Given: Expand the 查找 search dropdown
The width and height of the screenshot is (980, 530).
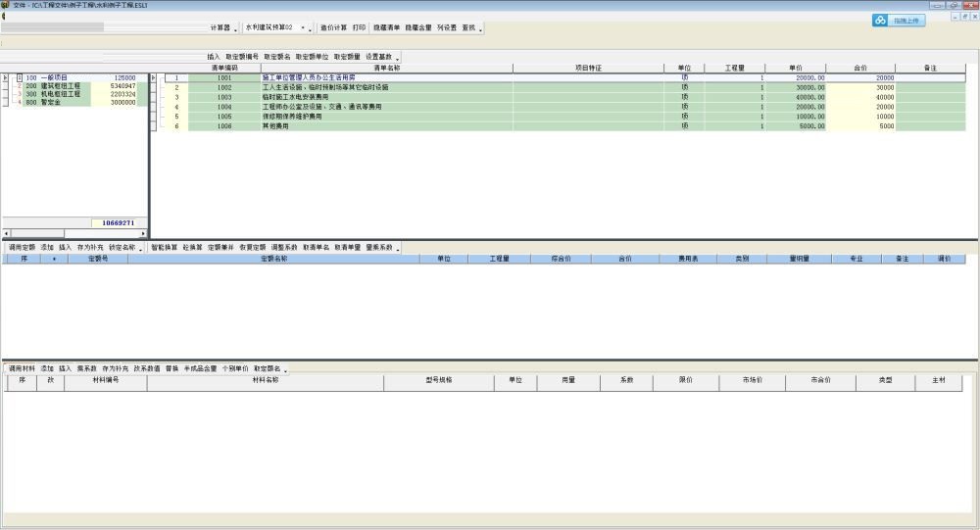Looking at the screenshot, I should (x=480, y=28).
